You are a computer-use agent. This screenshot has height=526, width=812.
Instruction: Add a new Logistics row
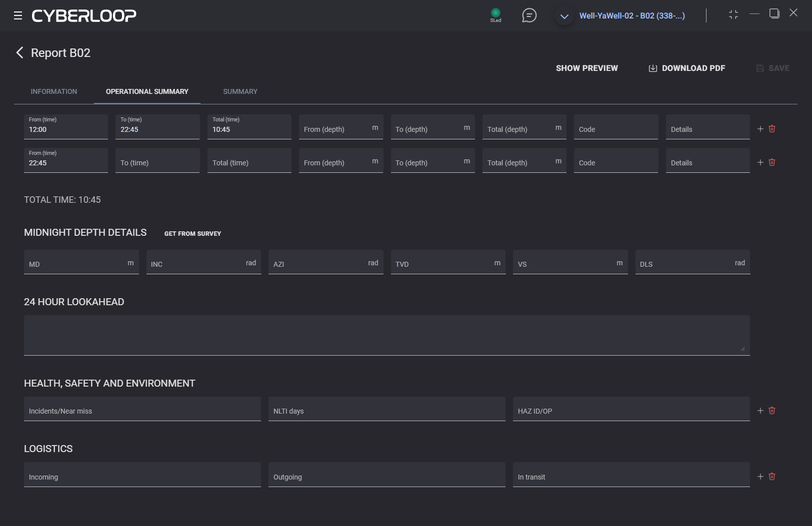(x=760, y=477)
